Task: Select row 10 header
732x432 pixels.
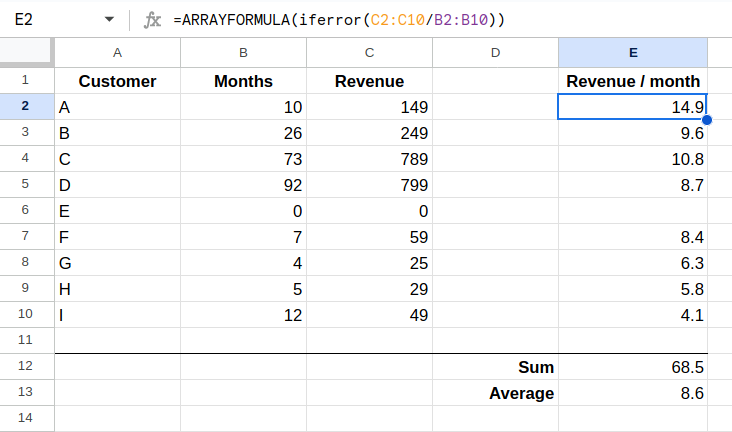Action: click(25, 314)
